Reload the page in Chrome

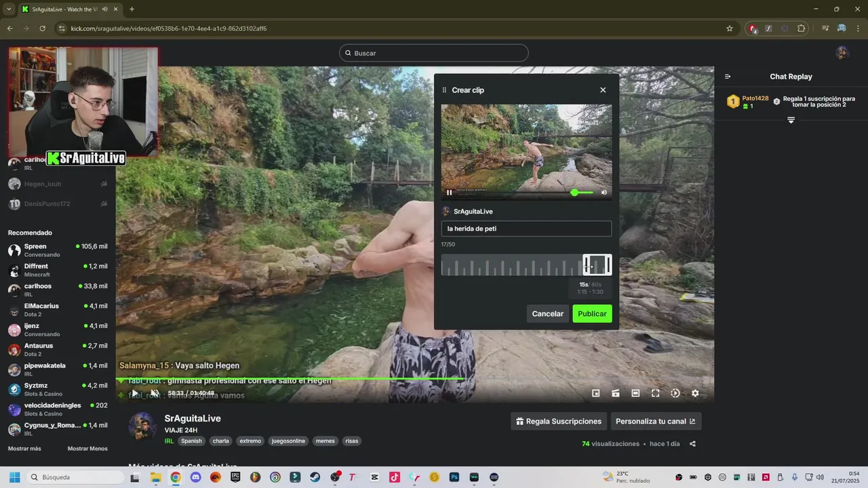pyautogui.click(x=42, y=28)
